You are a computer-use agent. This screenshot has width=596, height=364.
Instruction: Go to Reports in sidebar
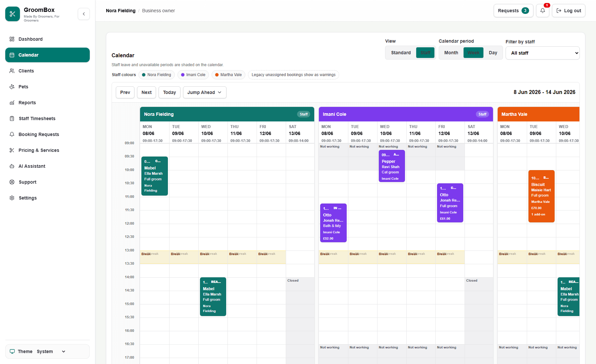coord(47,103)
